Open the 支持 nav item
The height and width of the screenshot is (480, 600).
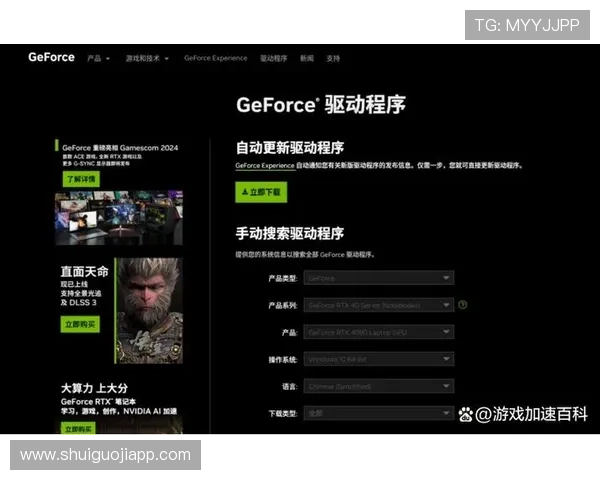click(x=333, y=58)
